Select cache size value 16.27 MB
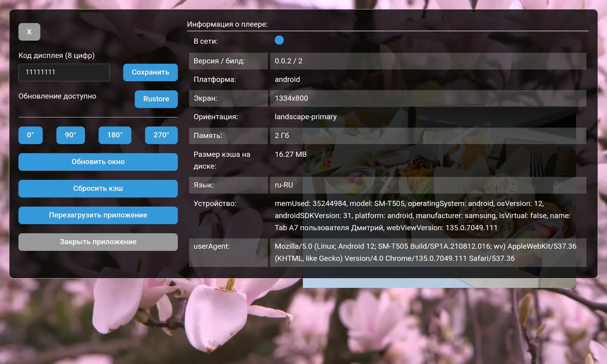This screenshot has width=607, height=364. (291, 154)
